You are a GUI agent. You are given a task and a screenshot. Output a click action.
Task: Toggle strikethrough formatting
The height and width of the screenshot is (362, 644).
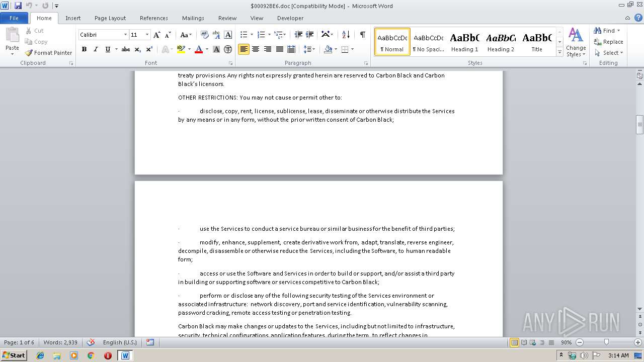[x=126, y=49]
